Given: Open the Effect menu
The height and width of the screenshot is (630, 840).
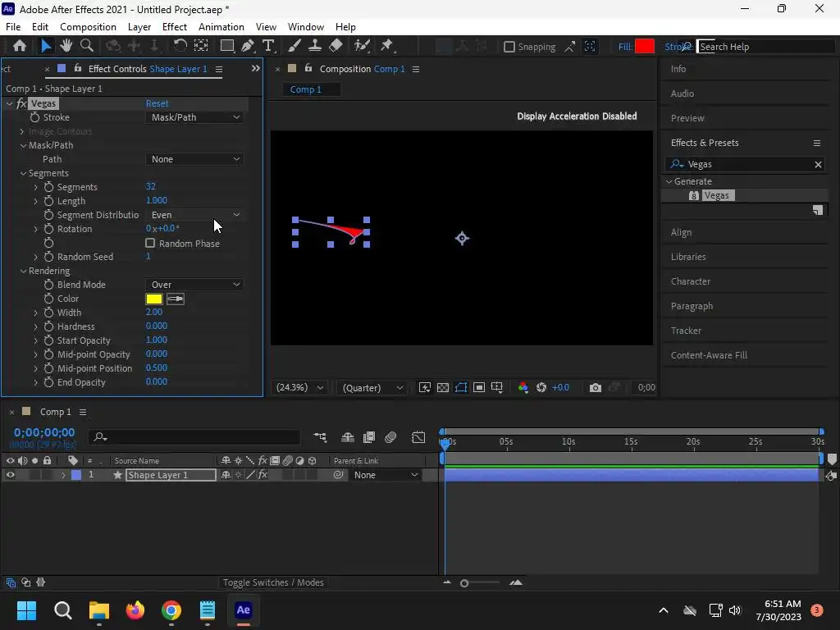Looking at the screenshot, I should (x=175, y=27).
